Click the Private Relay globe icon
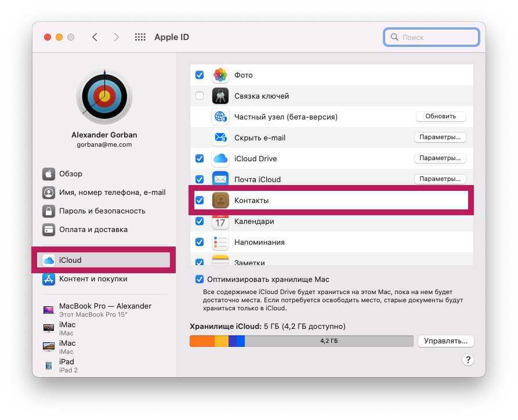The width and height of the screenshot is (518, 420). pos(220,117)
